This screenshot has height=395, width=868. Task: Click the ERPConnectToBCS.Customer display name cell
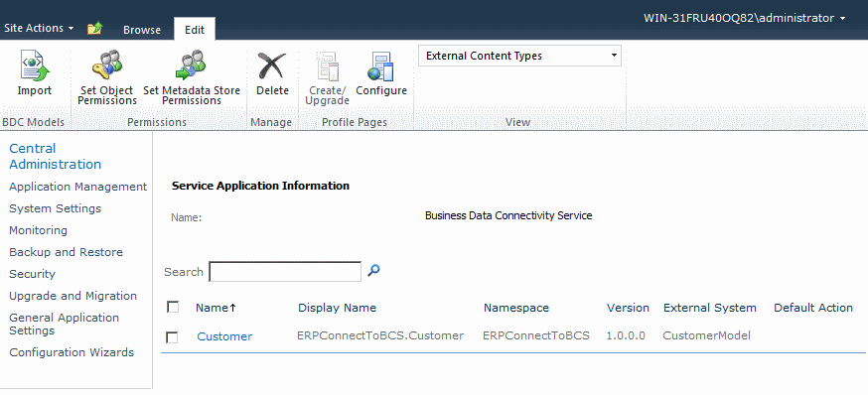(x=380, y=335)
